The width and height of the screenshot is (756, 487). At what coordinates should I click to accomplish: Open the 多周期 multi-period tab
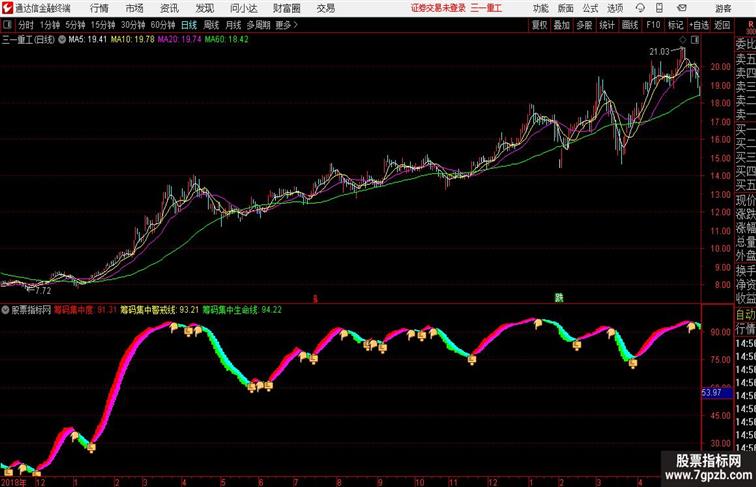coord(258,25)
